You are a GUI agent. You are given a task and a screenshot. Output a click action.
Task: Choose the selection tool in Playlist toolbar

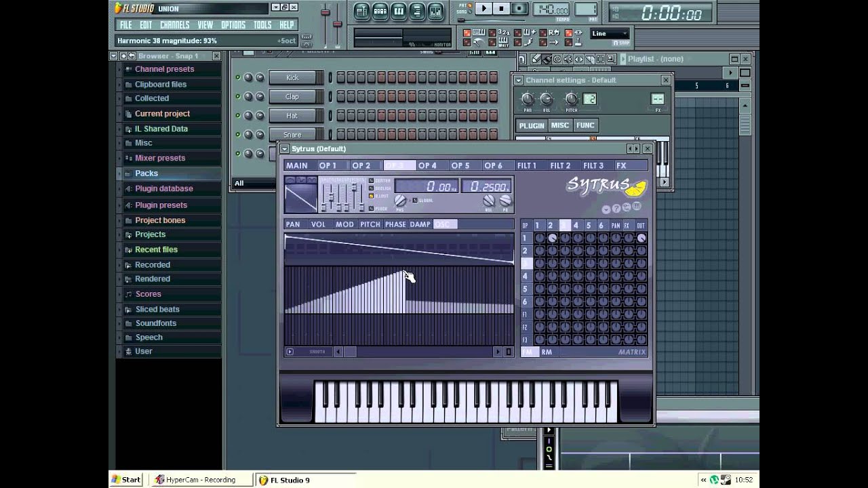coord(601,59)
